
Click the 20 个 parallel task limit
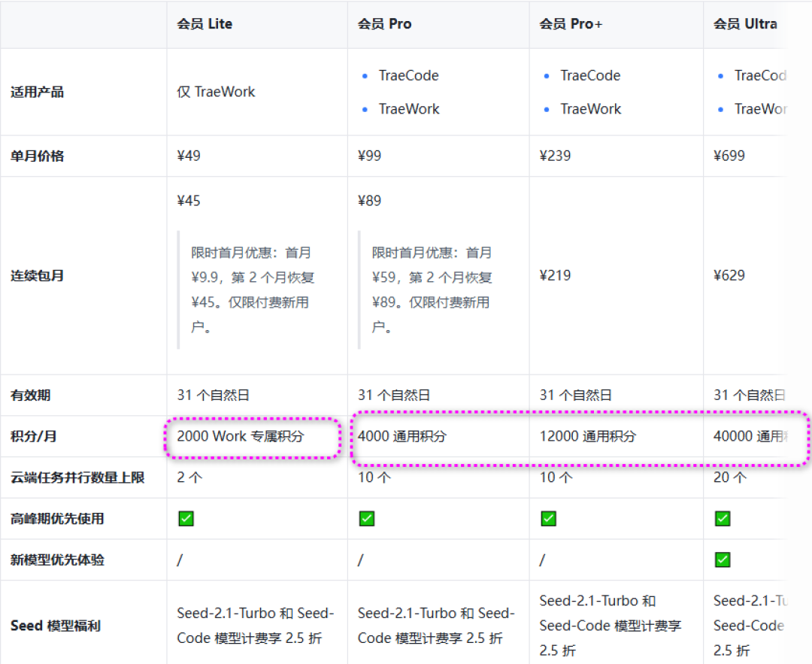click(730, 478)
